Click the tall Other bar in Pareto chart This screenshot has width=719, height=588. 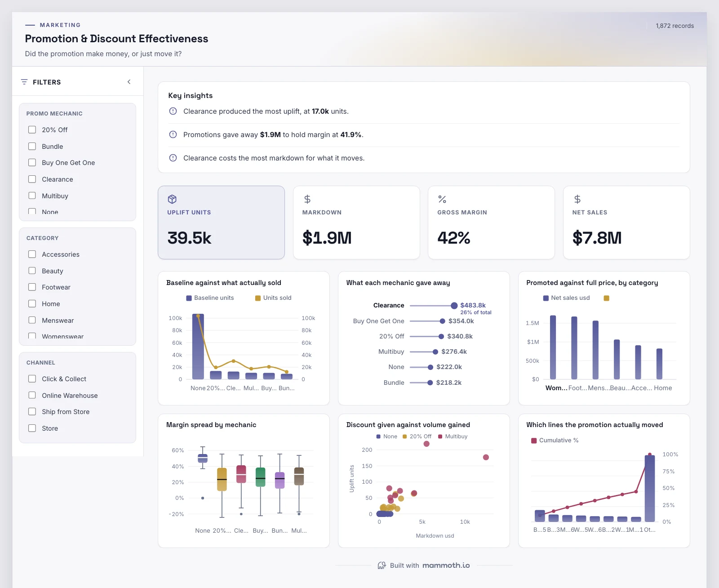tap(650, 488)
